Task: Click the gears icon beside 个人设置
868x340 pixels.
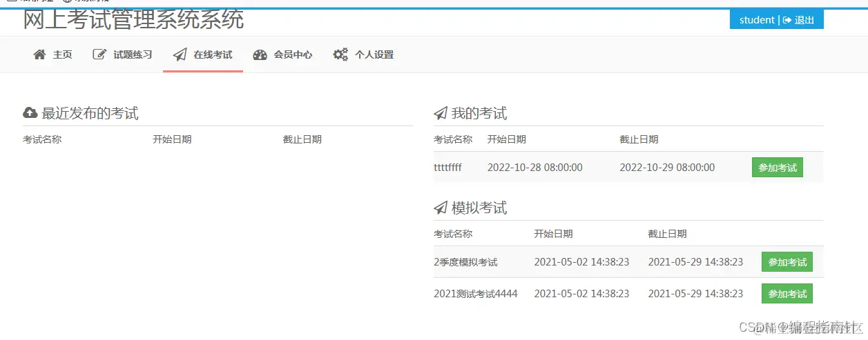Action: pos(340,54)
